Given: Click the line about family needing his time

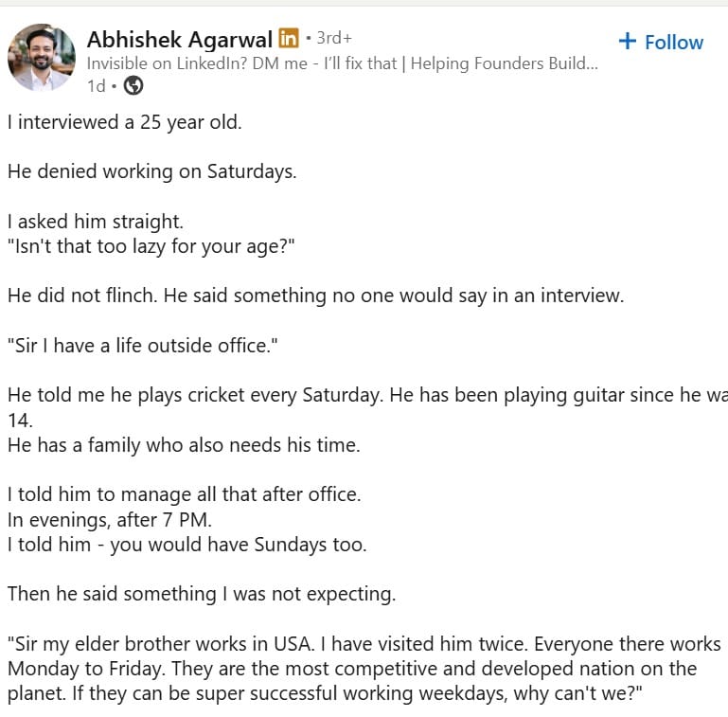Looking at the screenshot, I should click(x=184, y=445).
